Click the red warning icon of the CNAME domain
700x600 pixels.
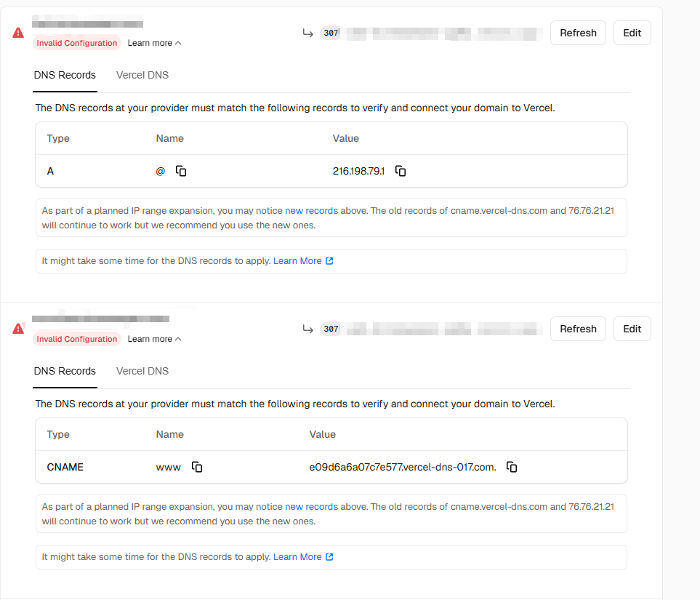18,329
